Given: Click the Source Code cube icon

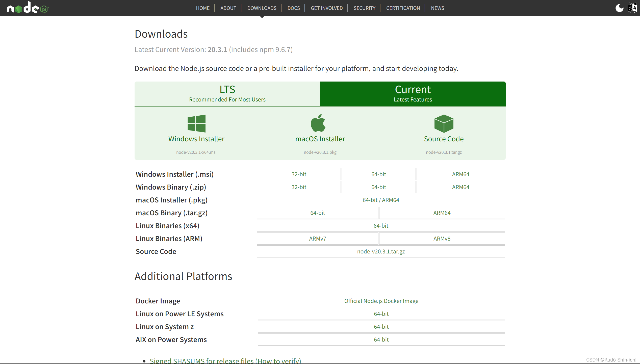Looking at the screenshot, I should [x=444, y=123].
